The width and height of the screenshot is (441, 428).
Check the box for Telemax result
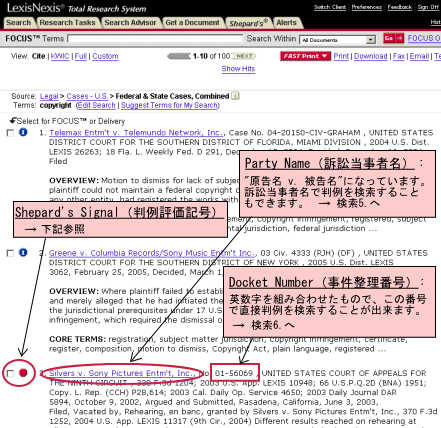[x=10, y=133]
